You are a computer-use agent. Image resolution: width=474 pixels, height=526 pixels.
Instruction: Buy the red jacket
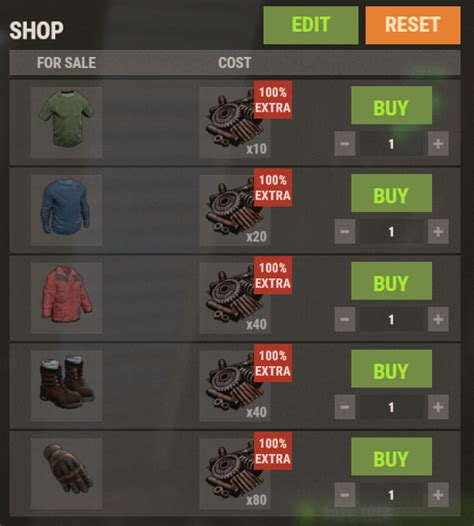391,281
